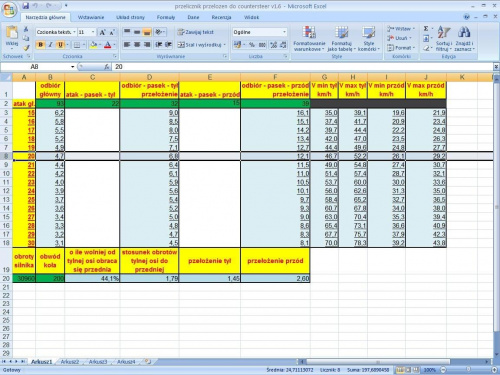
Task: Click the Format cells button
Action: click(x=401, y=48)
